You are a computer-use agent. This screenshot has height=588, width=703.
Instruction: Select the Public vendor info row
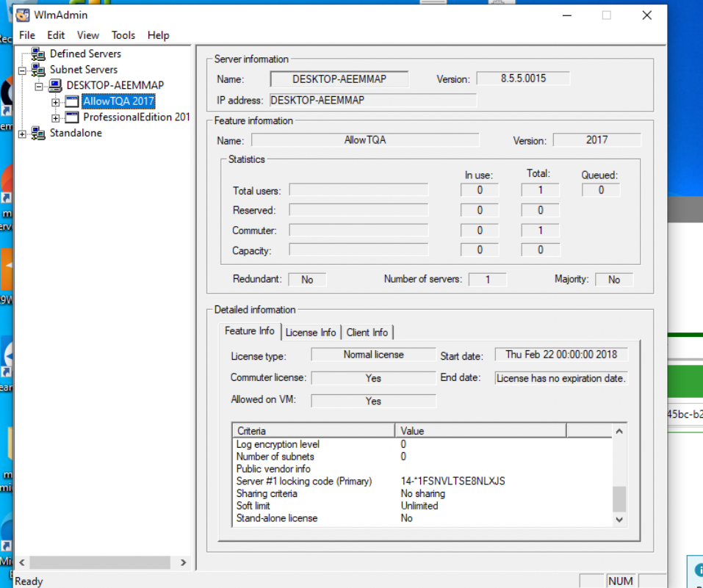(x=422, y=469)
